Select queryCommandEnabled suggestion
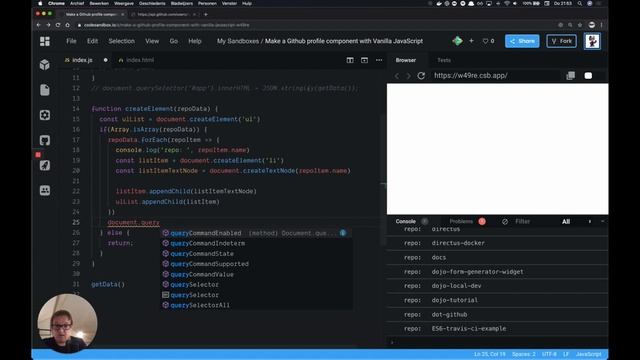The width and height of the screenshot is (640, 360). tap(256, 233)
